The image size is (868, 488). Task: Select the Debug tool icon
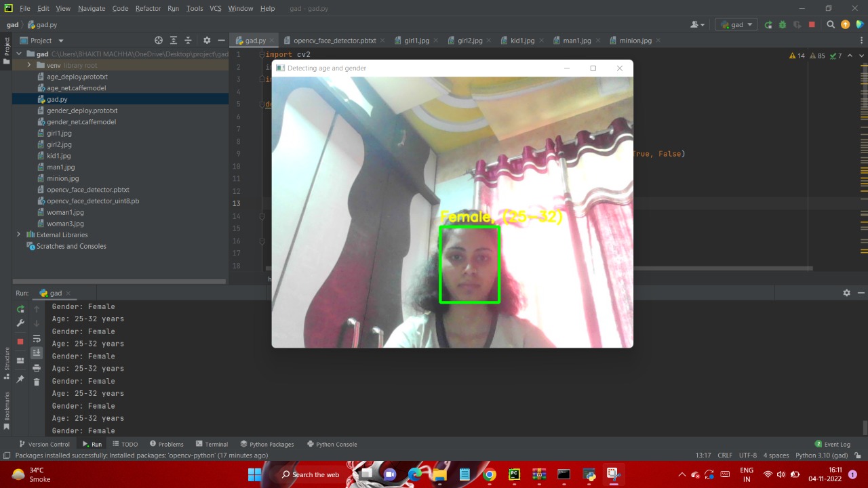782,24
